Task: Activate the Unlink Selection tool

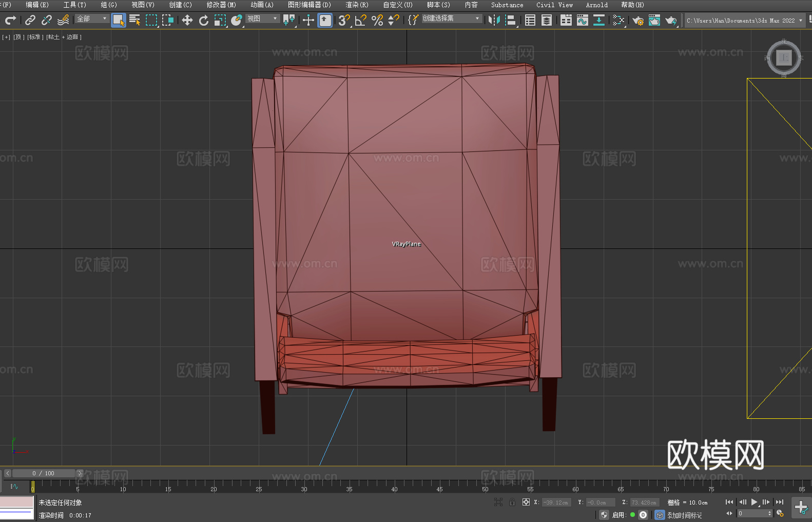Action: click(x=47, y=20)
